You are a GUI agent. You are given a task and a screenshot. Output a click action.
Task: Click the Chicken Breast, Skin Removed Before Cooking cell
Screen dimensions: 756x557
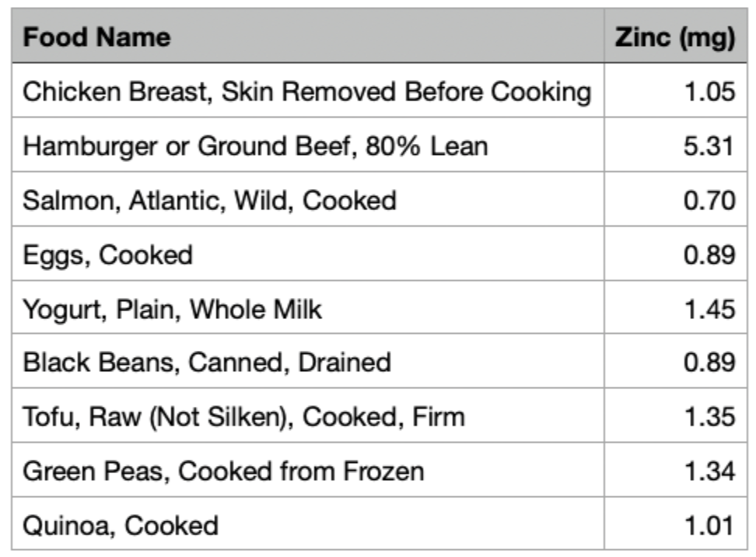click(x=307, y=91)
